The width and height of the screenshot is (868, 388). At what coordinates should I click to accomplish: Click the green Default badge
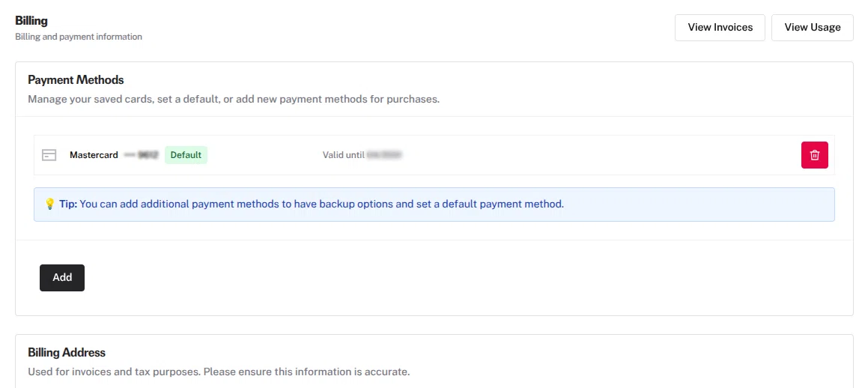[x=186, y=155]
